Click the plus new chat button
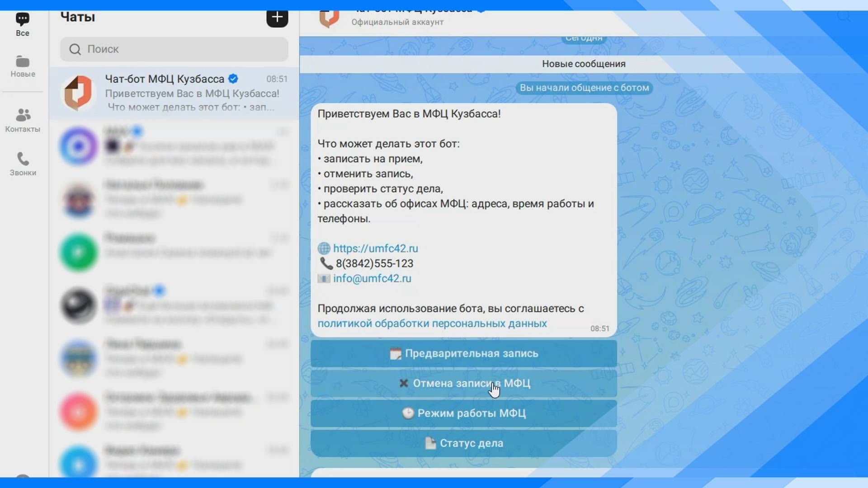The image size is (868, 488). (x=277, y=18)
